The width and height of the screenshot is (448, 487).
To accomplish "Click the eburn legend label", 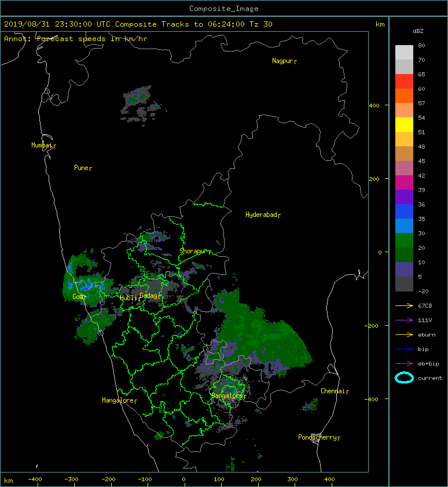I will [427, 335].
